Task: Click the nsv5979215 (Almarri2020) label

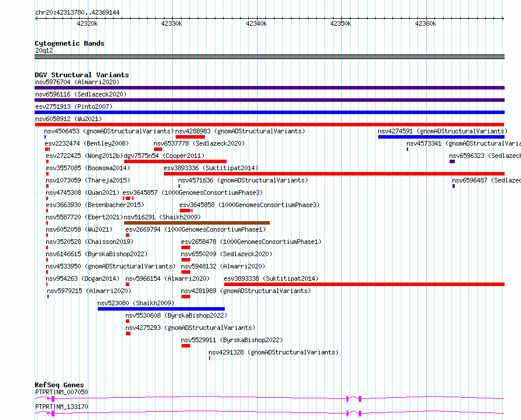Action: tap(89, 291)
